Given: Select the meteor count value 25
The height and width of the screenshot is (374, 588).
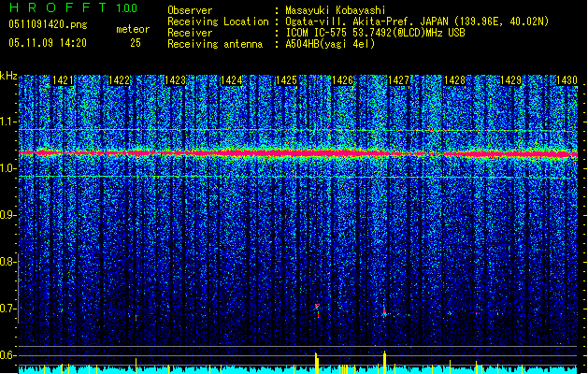Looking at the screenshot, I should point(136,43).
